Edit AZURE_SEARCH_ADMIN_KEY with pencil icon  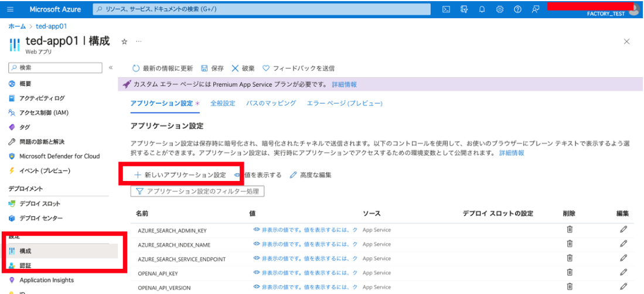(623, 230)
